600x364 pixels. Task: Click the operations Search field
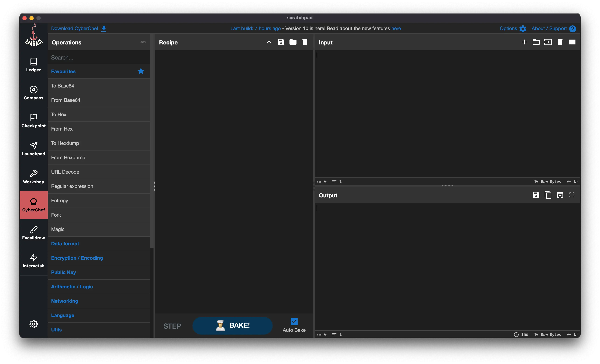99,57
